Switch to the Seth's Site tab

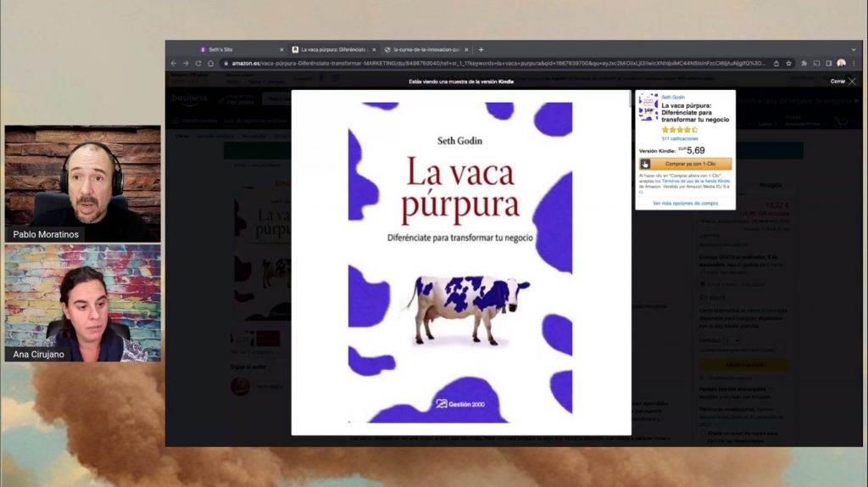pos(240,50)
